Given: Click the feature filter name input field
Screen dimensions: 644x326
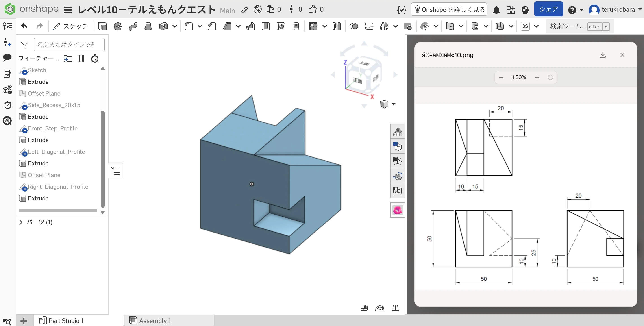Looking at the screenshot, I should tap(69, 45).
